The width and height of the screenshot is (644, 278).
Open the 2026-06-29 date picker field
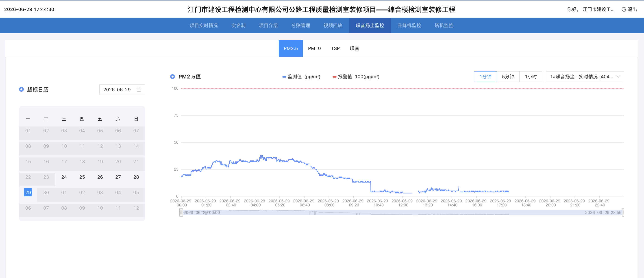(122, 89)
